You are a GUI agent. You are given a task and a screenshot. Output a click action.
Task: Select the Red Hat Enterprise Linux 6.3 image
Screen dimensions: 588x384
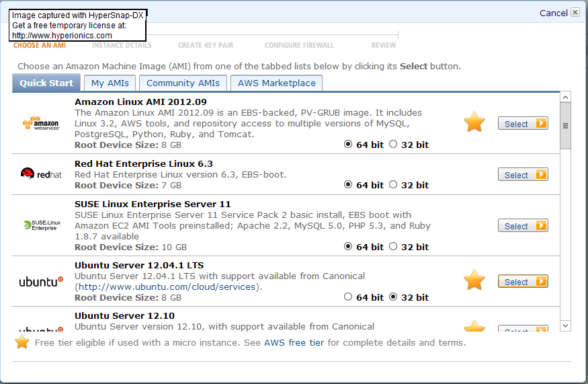point(523,175)
